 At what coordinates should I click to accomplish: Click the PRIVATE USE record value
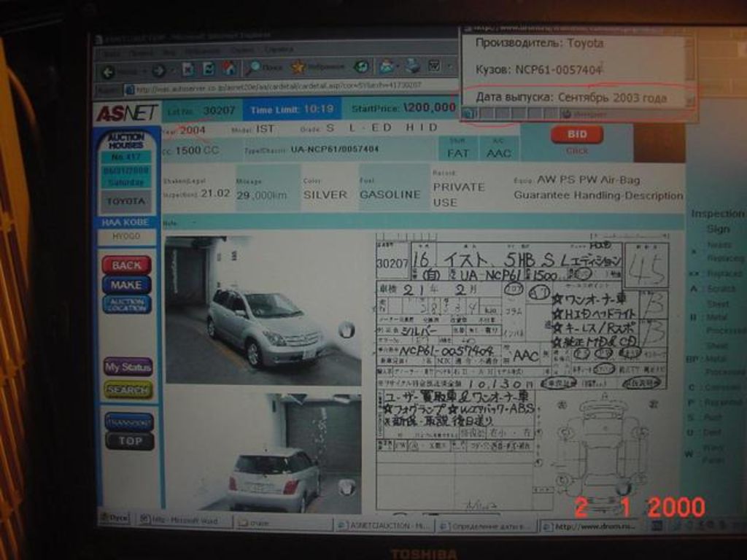pyautogui.click(x=458, y=194)
